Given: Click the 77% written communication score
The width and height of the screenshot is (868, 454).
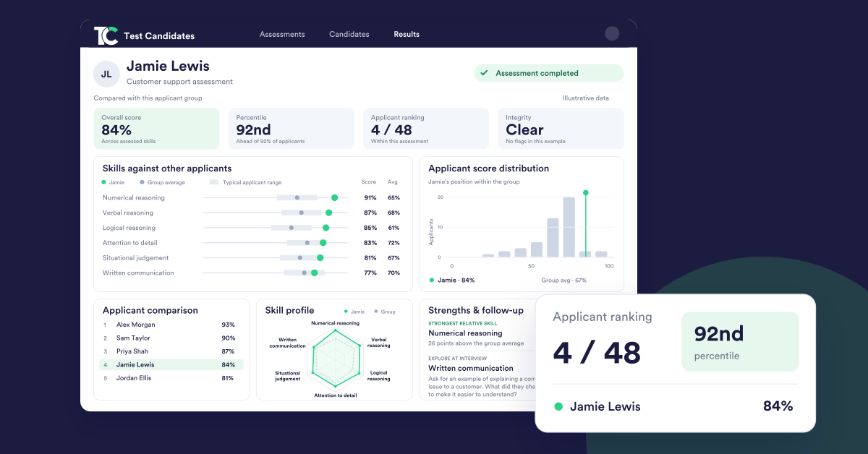Looking at the screenshot, I should (370, 273).
